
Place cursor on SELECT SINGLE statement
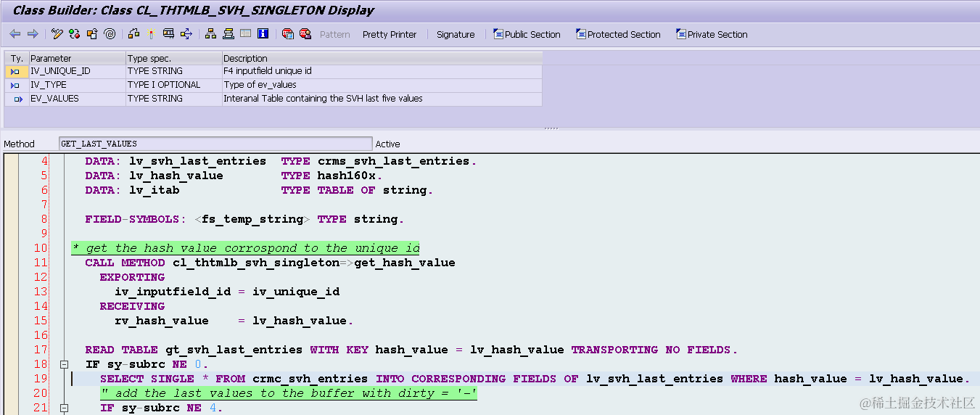pyautogui.click(x=535, y=379)
